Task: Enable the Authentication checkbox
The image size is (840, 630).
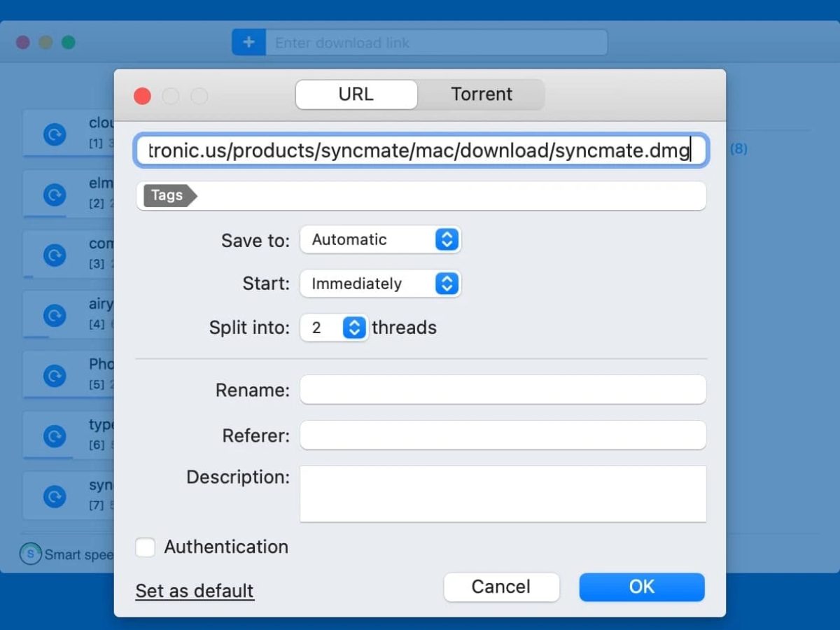Action: click(146, 547)
